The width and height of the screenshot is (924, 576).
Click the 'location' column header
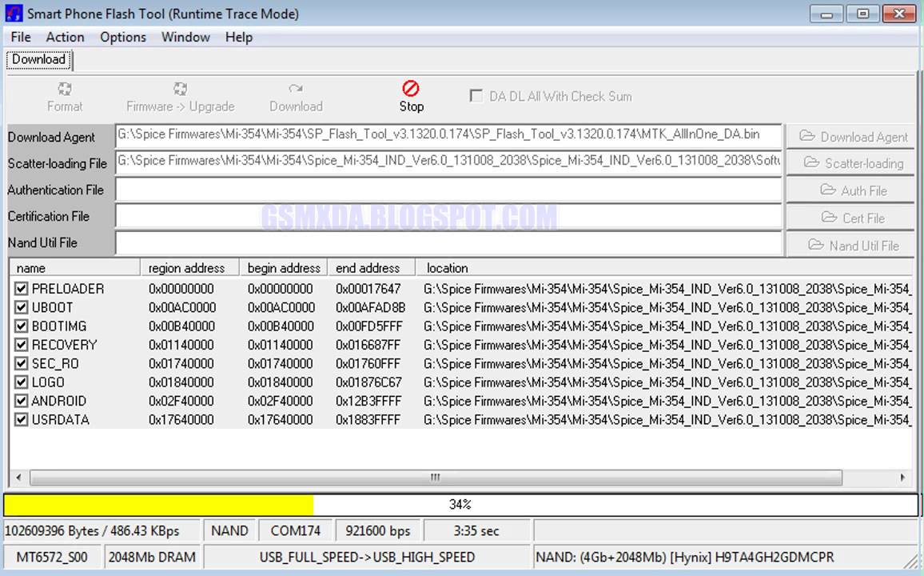click(x=665, y=268)
